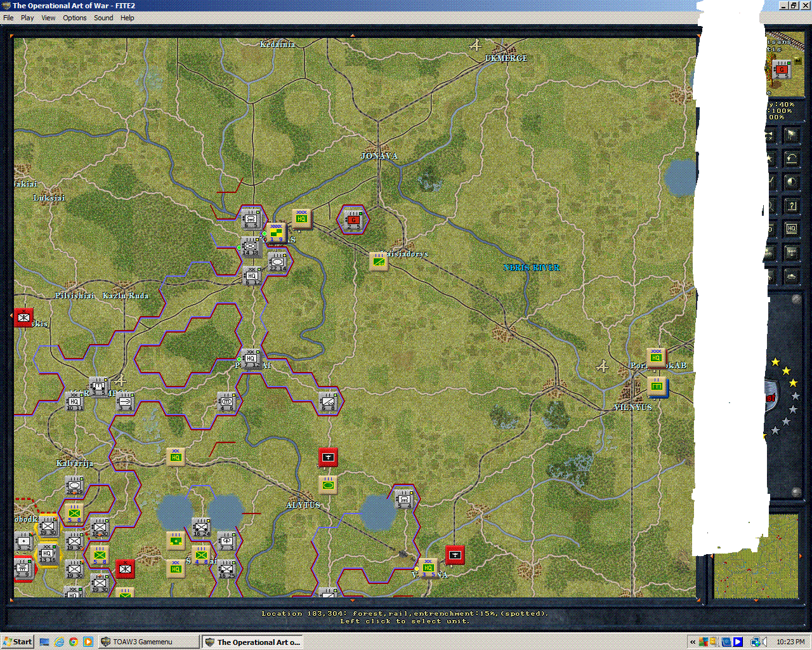Select the grey HQ counter south of Kaunas
Image resolution: width=812 pixels, height=650 pixels.
point(252,275)
